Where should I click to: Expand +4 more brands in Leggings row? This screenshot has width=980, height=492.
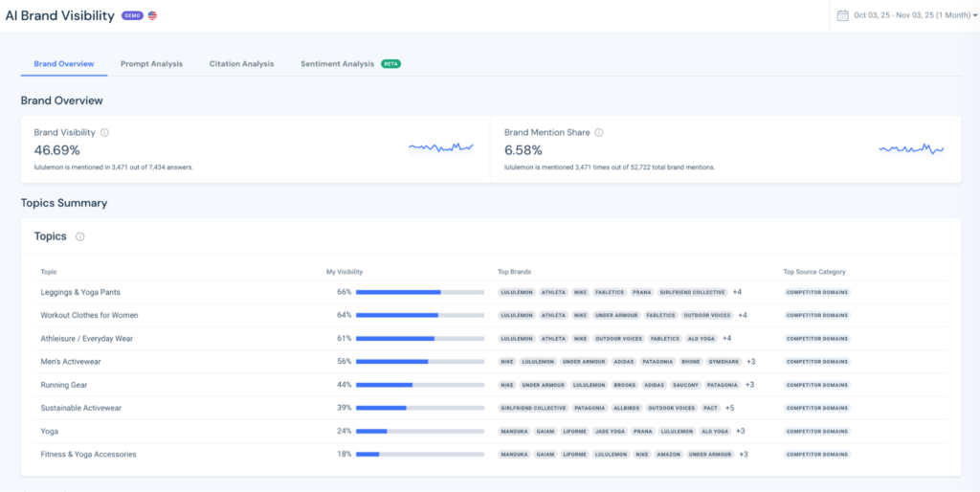pyautogui.click(x=737, y=292)
